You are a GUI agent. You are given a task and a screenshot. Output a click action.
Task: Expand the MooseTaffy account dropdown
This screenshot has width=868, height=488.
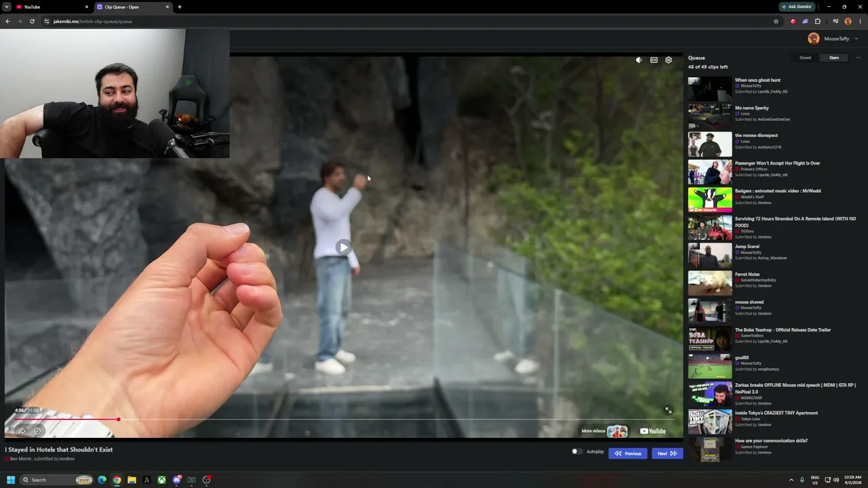pos(856,39)
